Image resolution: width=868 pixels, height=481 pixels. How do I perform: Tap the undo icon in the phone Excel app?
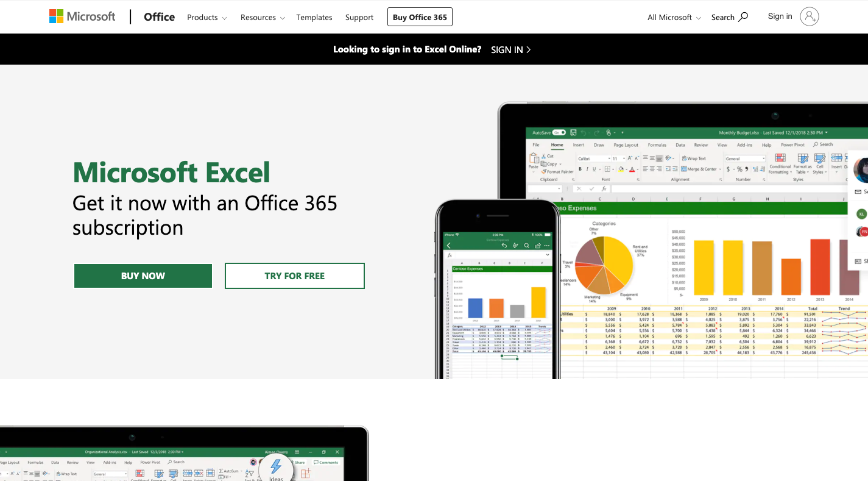click(x=504, y=246)
